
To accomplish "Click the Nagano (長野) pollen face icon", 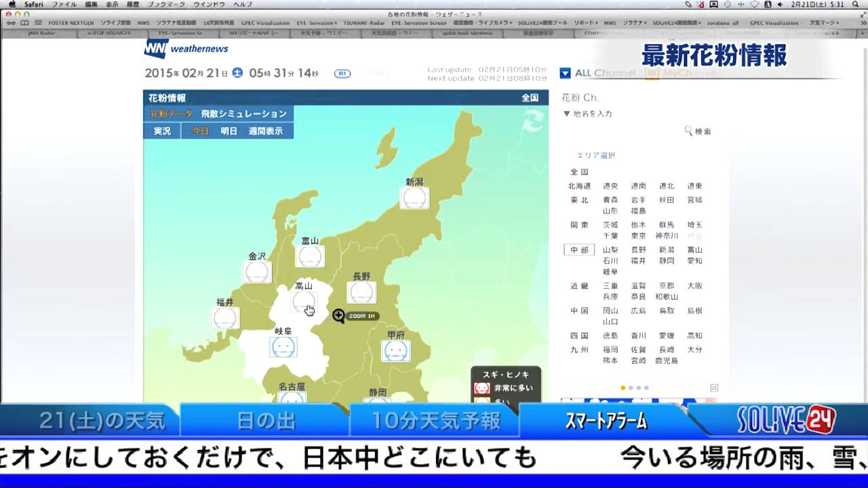I will (361, 293).
